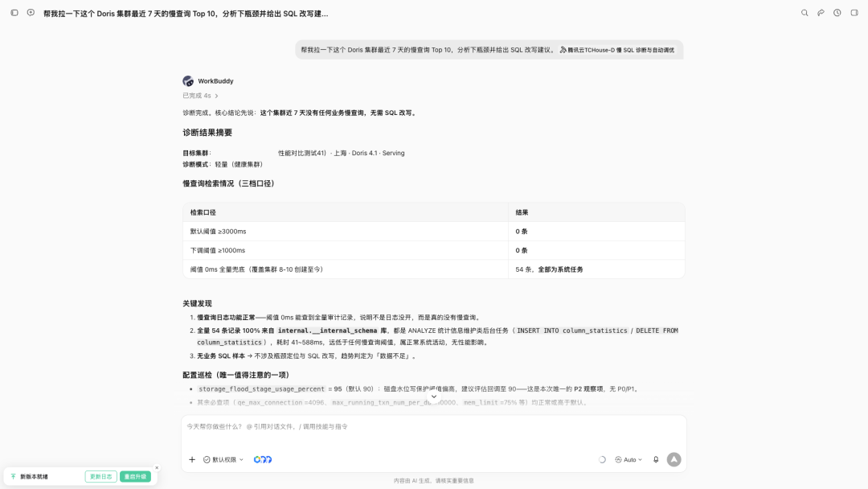Click the INSERT INTO column_statistics code snippet
Viewport: 868px width, 489px height.
point(572,331)
